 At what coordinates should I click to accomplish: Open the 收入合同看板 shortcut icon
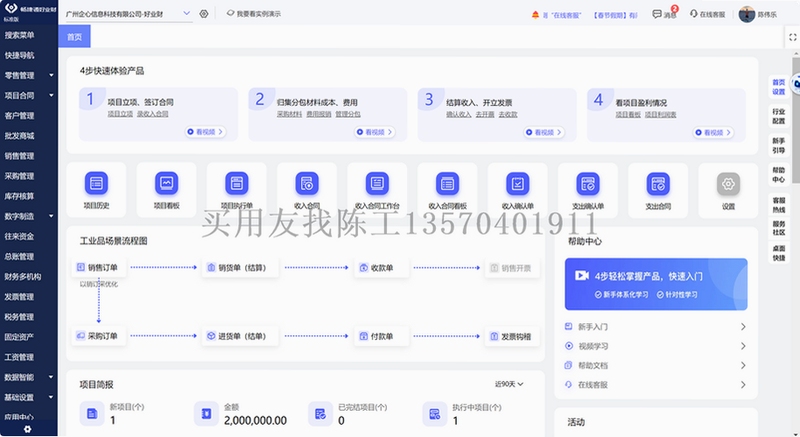[447, 184]
